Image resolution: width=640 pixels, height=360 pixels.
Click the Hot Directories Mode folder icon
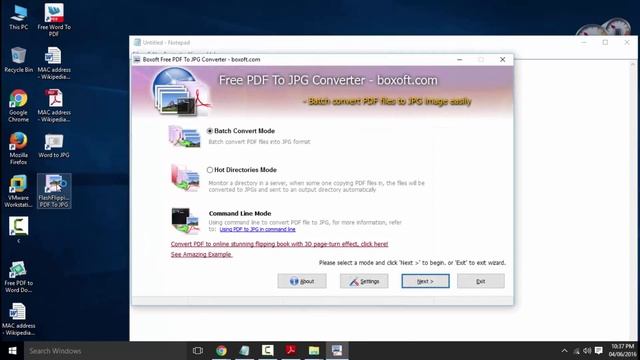click(x=185, y=178)
